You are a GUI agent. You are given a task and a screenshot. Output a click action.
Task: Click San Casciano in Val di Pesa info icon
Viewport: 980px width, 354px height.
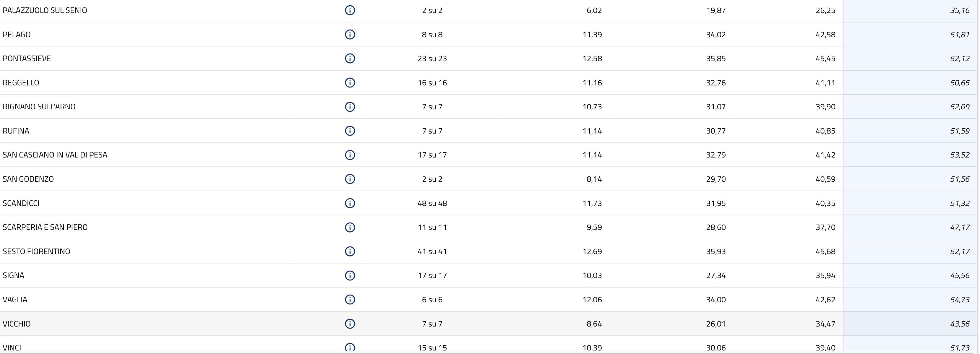coord(350,155)
